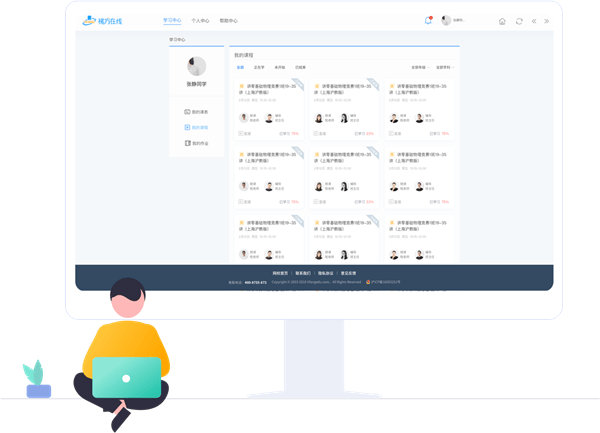Image resolution: width=600 pixels, height=433 pixels.
Task: Click the 我的作业 homework icon in sidebar
Action: click(x=187, y=143)
